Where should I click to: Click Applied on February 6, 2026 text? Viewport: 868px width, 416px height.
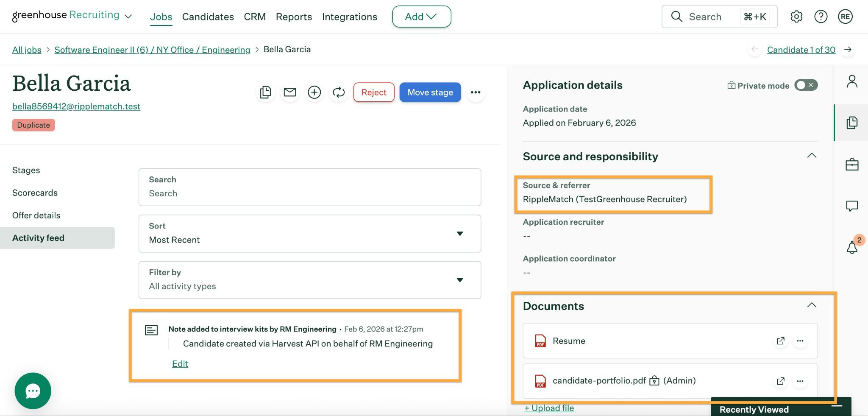pos(579,123)
